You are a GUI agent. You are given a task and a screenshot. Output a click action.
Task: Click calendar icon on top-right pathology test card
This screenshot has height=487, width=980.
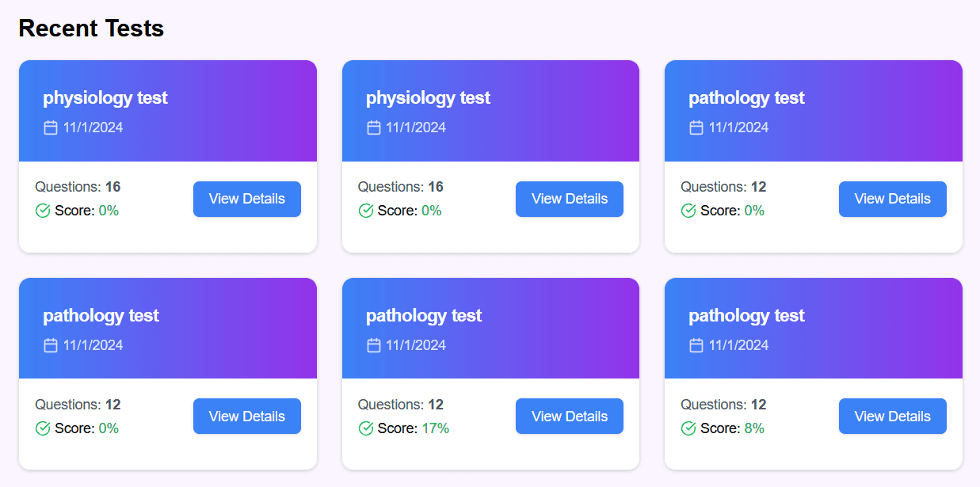696,127
